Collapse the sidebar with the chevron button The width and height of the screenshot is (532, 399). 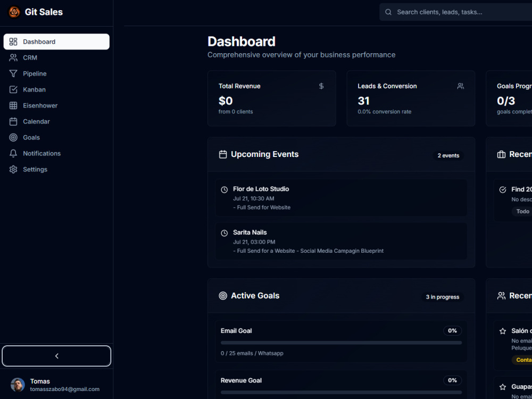click(x=56, y=356)
